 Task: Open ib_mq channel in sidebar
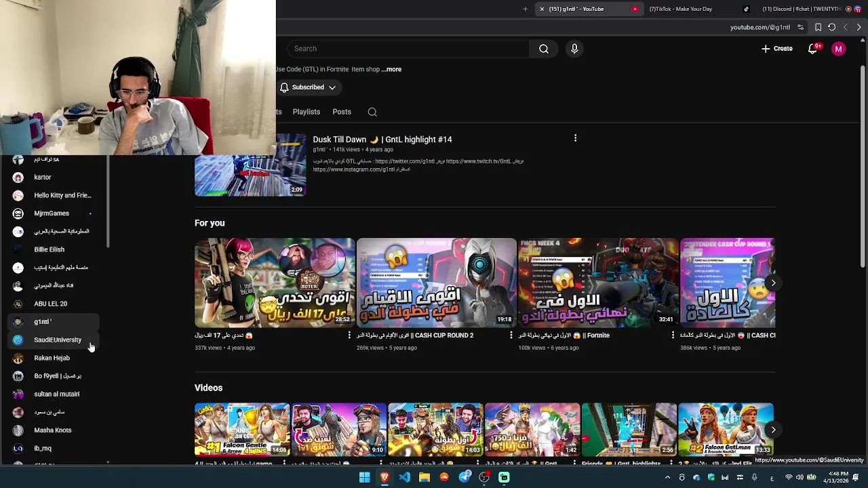tap(54, 448)
